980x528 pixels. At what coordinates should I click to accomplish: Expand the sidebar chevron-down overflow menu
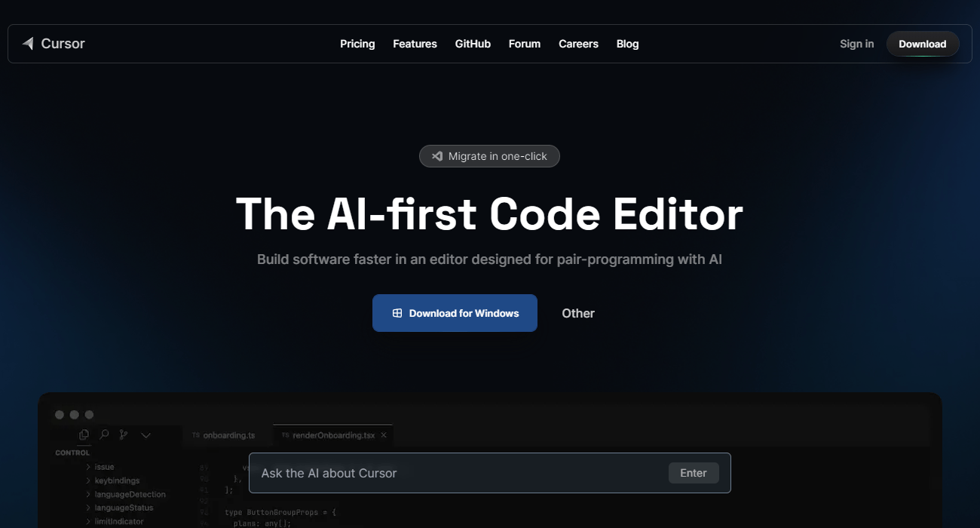(146, 435)
